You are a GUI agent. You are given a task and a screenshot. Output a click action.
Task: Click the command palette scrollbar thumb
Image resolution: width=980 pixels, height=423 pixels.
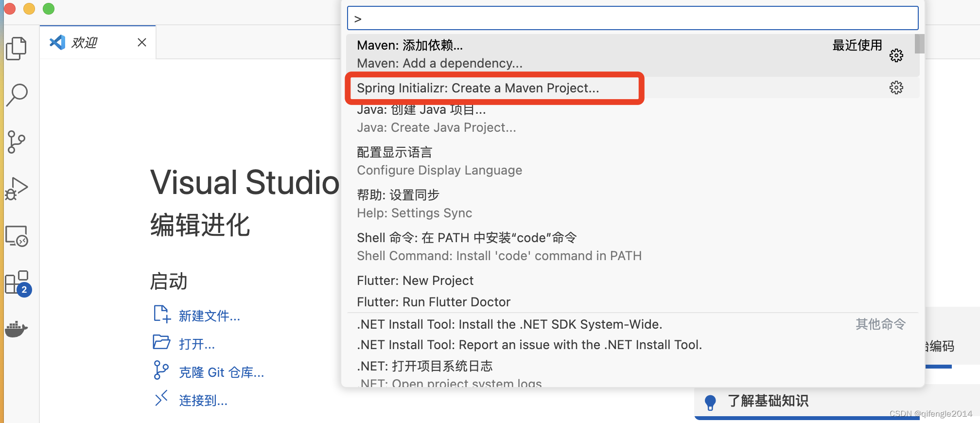pyautogui.click(x=919, y=44)
